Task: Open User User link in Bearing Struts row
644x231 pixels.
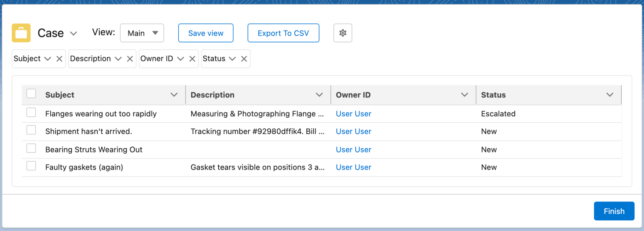Action: coord(354,149)
